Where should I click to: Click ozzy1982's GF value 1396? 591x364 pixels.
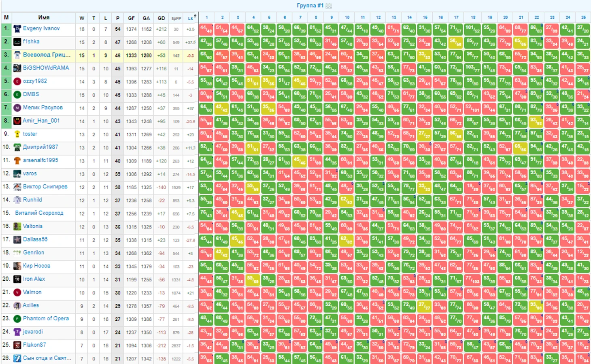point(131,82)
